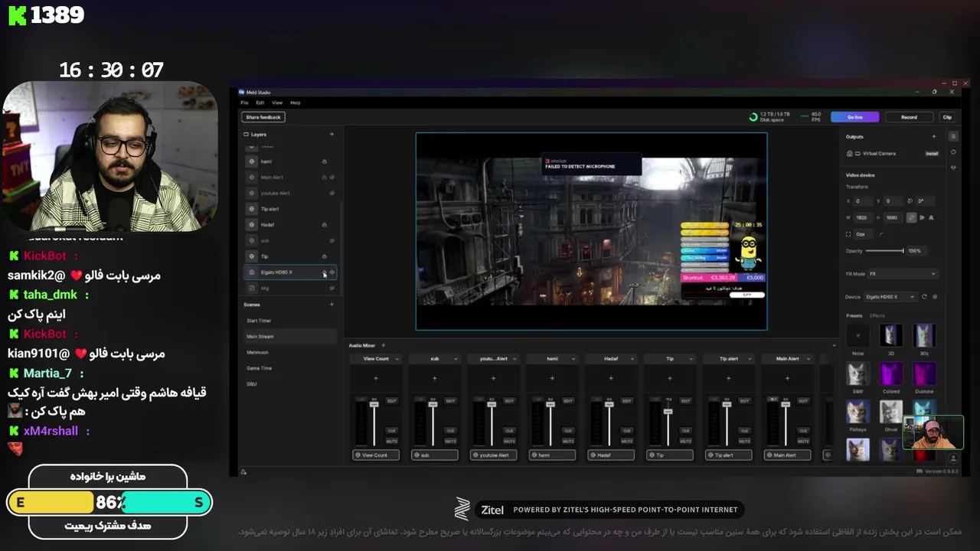Image resolution: width=980 pixels, height=551 pixels.
Task: Click the hami layer lock icon
Action: coord(325,161)
